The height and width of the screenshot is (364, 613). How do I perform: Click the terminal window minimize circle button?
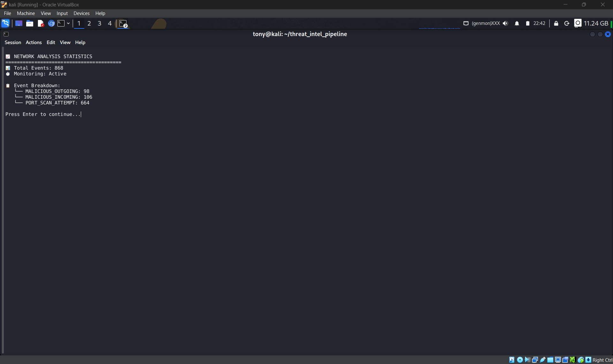click(x=593, y=34)
